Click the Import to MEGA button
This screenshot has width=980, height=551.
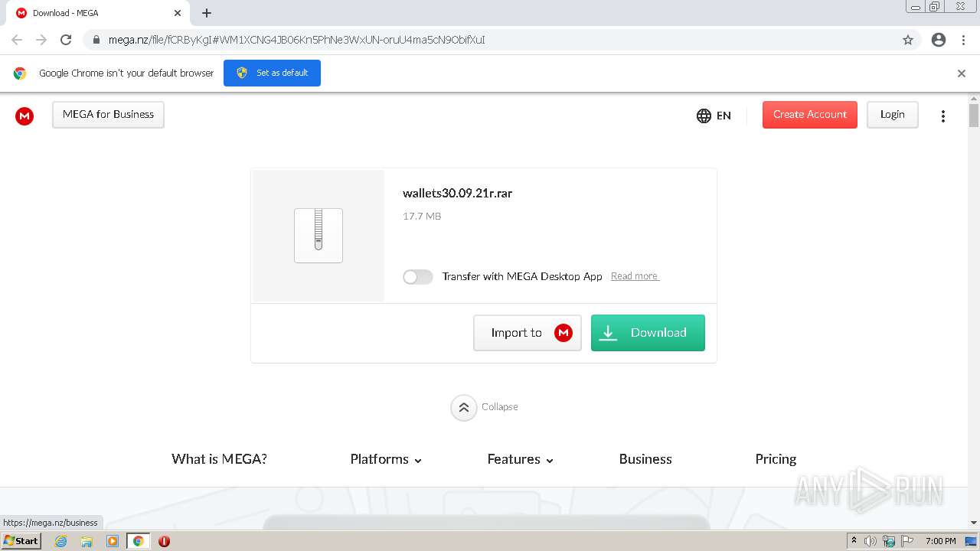tap(528, 333)
